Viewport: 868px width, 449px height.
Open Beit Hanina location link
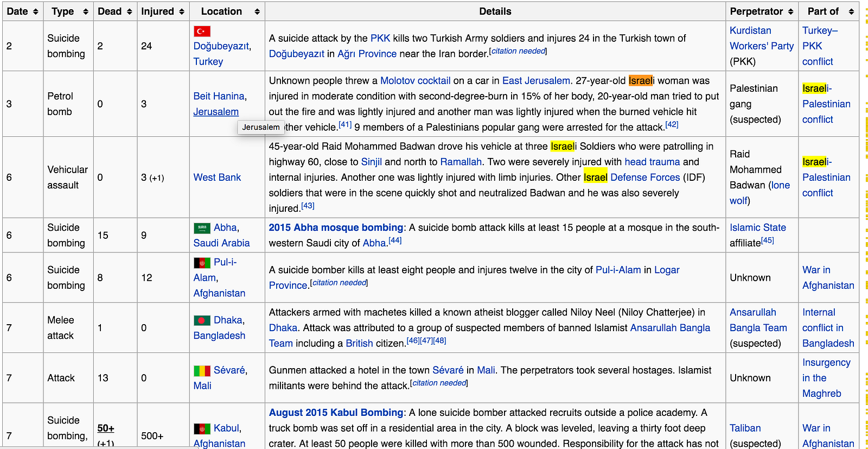tap(219, 96)
